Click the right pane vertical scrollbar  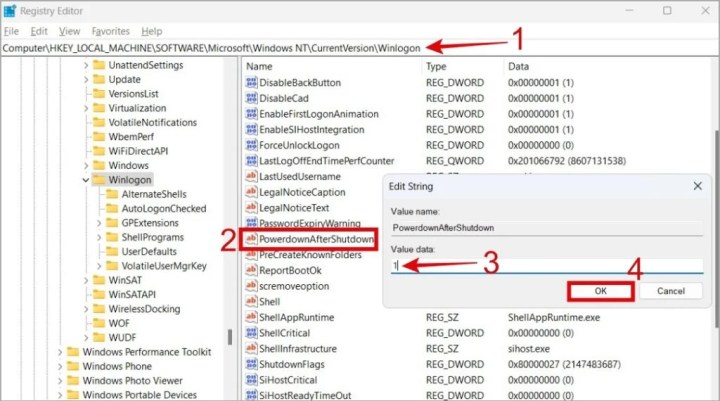[715, 230]
